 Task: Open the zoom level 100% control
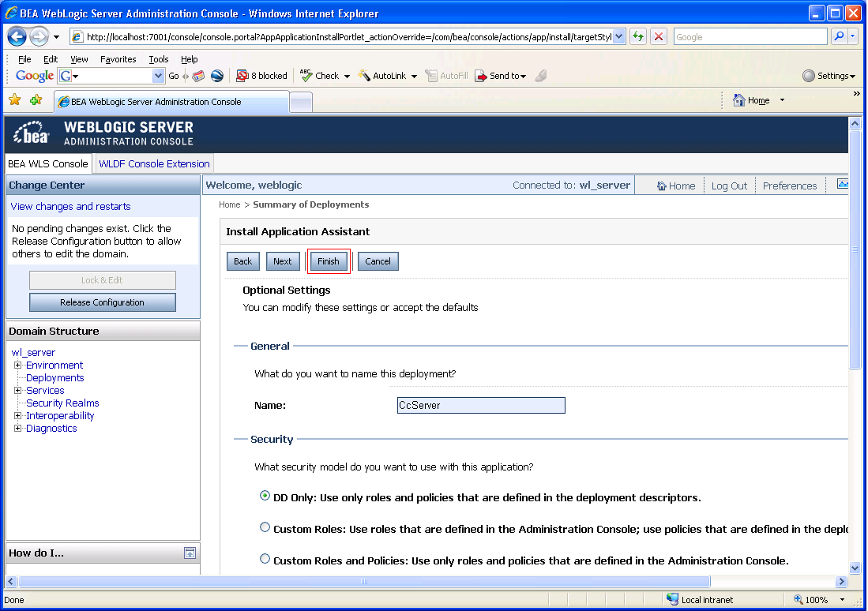pos(819,599)
